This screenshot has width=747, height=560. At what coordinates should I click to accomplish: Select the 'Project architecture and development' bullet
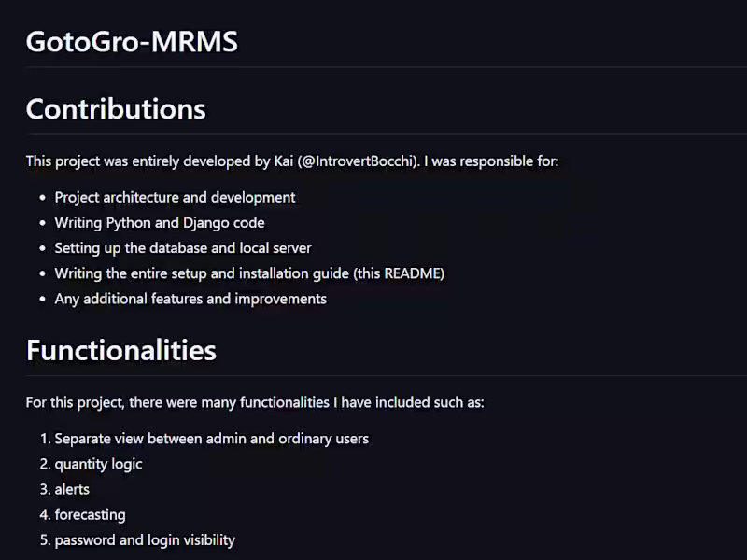(175, 198)
